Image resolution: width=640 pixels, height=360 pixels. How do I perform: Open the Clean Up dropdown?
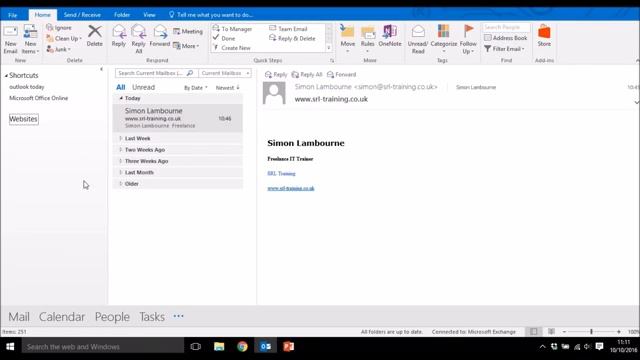point(64,38)
